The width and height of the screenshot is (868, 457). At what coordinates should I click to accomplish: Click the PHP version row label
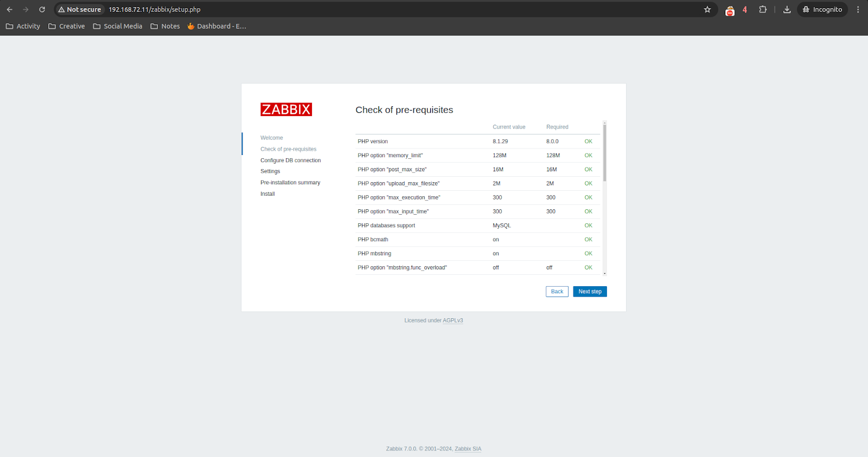373,141
